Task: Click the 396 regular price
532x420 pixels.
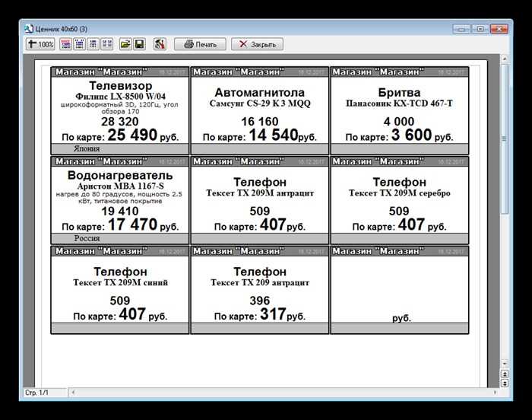Action: coord(260,301)
